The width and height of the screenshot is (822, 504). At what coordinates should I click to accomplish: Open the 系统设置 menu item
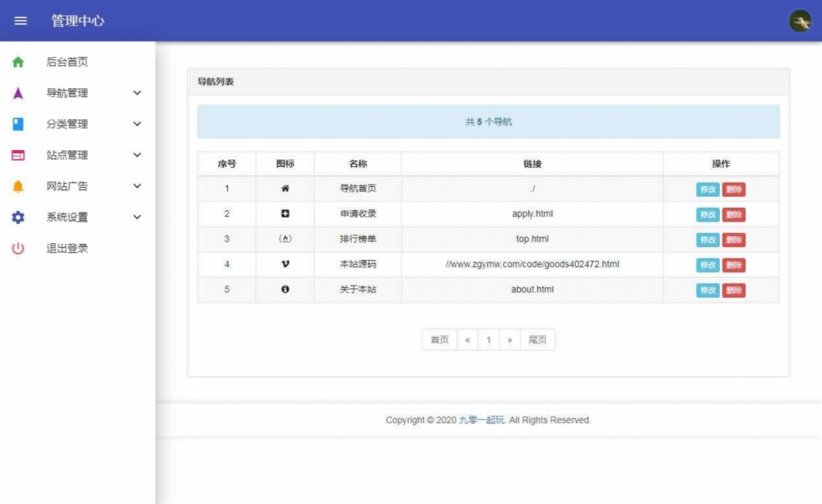coord(78,217)
